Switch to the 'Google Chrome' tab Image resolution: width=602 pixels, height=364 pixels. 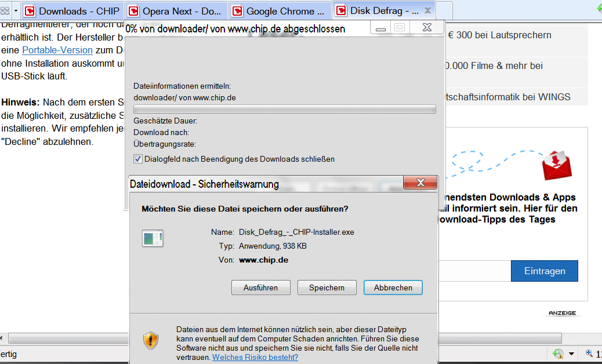tap(280, 11)
